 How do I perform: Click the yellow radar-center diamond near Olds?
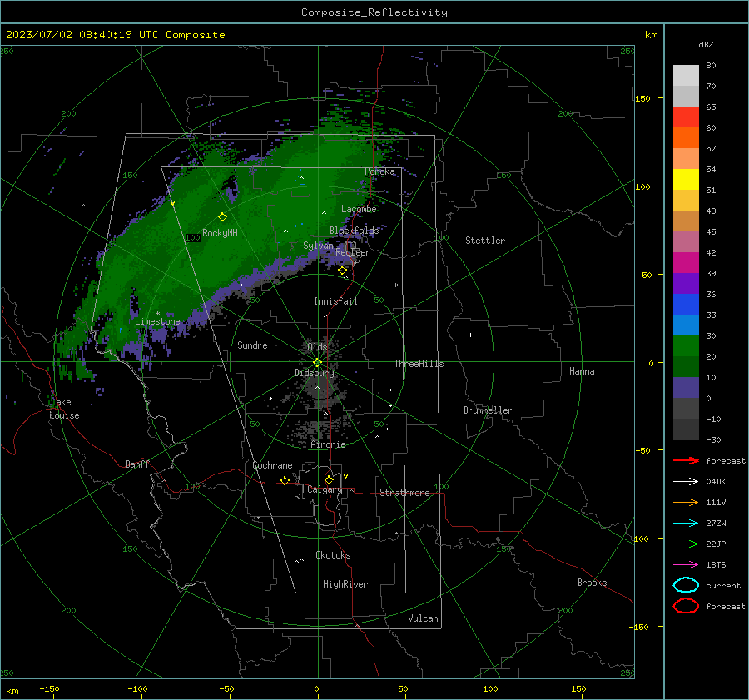coord(317,363)
